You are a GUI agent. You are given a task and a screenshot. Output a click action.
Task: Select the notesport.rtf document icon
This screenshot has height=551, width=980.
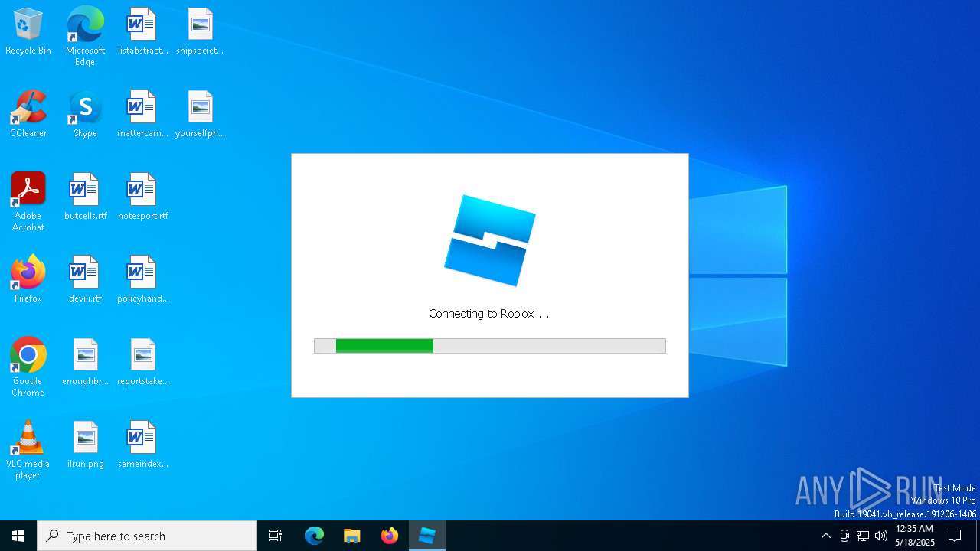click(142, 197)
